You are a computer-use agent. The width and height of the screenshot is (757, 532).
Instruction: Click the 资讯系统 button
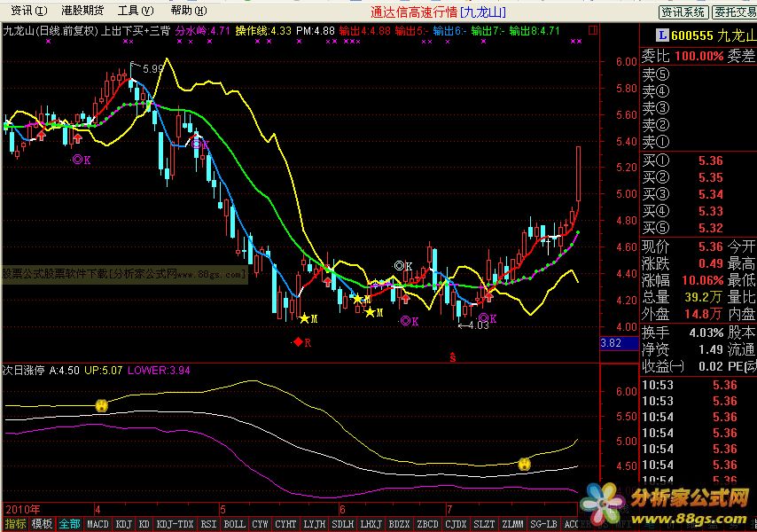point(683,12)
